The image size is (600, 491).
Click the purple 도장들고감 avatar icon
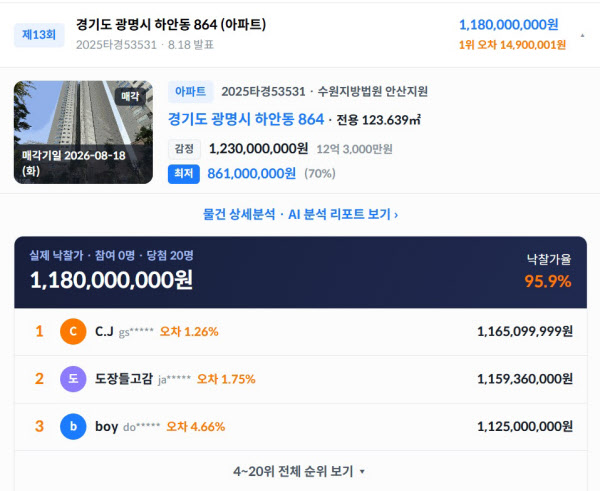pyautogui.click(x=73, y=379)
